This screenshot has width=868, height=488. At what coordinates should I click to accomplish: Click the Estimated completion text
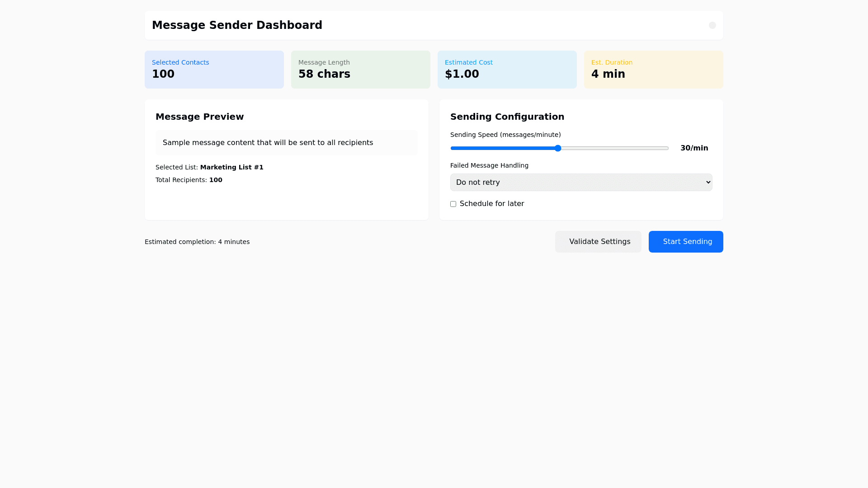197,242
